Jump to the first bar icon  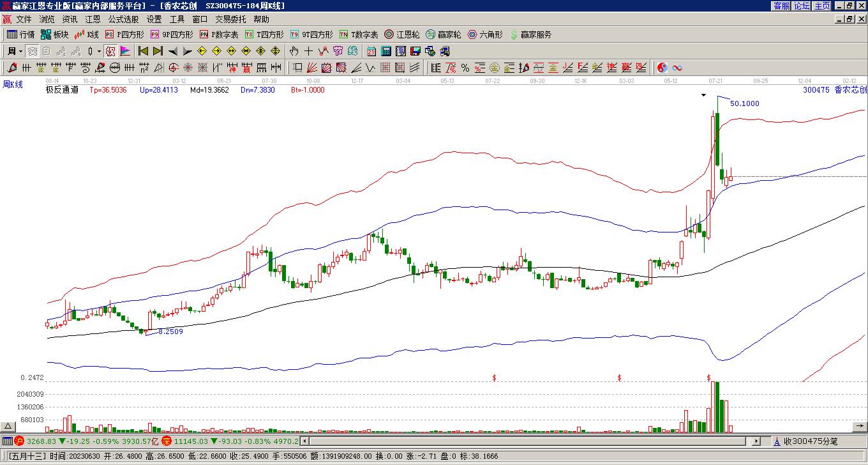pos(144,51)
